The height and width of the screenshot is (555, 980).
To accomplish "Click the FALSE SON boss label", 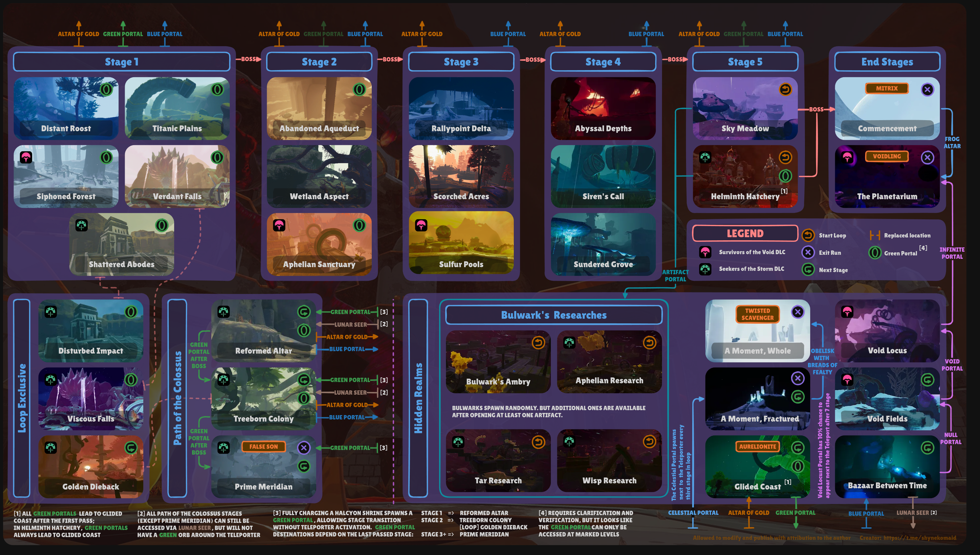I will 263,447.
